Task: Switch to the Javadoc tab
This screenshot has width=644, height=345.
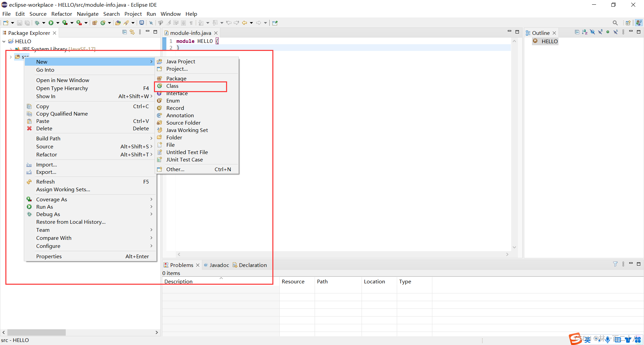Action: click(216, 265)
